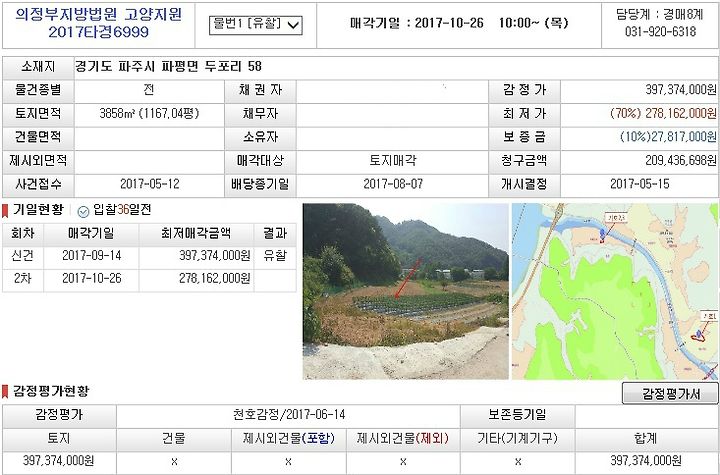This screenshot has width=720, height=475.
Task: Click the 제시외건물(포함) column header
Action: [x=288, y=438]
